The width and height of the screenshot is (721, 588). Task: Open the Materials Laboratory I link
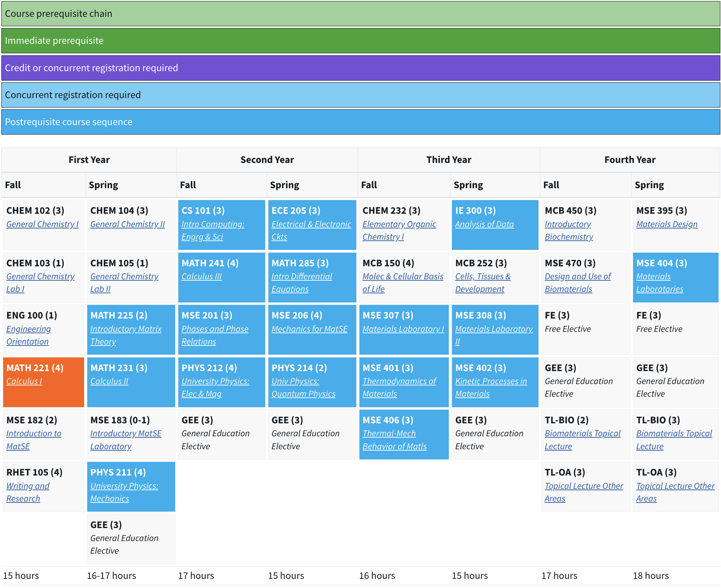point(403,329)
